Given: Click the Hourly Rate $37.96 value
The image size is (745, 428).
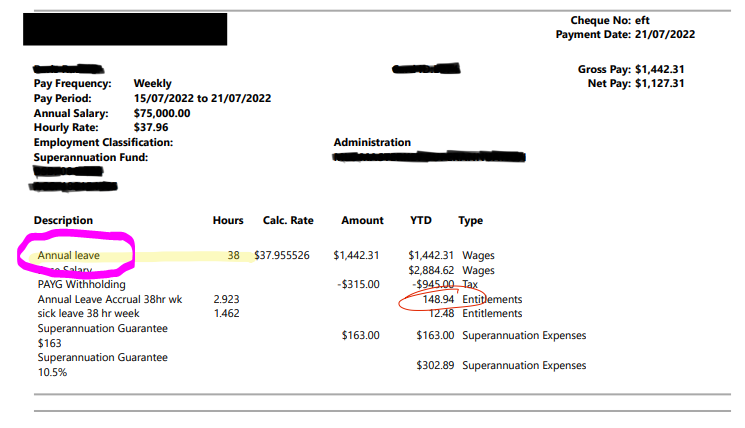Looking at the screenshot, I should [x=152, y=128].
